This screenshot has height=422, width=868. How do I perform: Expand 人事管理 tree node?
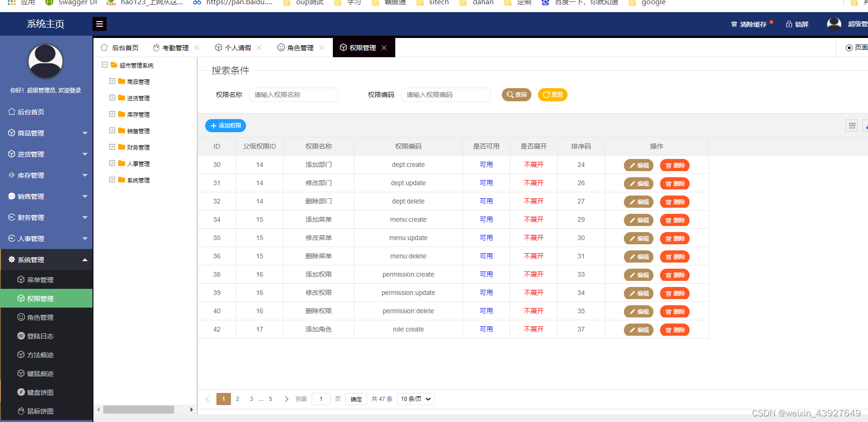pyautogui.click(x=112, y=163)
